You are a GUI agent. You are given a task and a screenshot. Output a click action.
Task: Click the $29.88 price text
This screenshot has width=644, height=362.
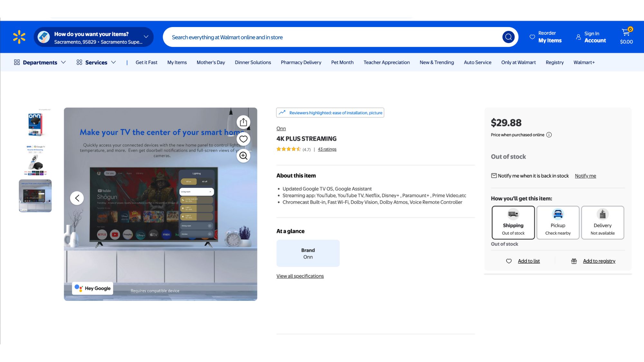tap(506, 123)
